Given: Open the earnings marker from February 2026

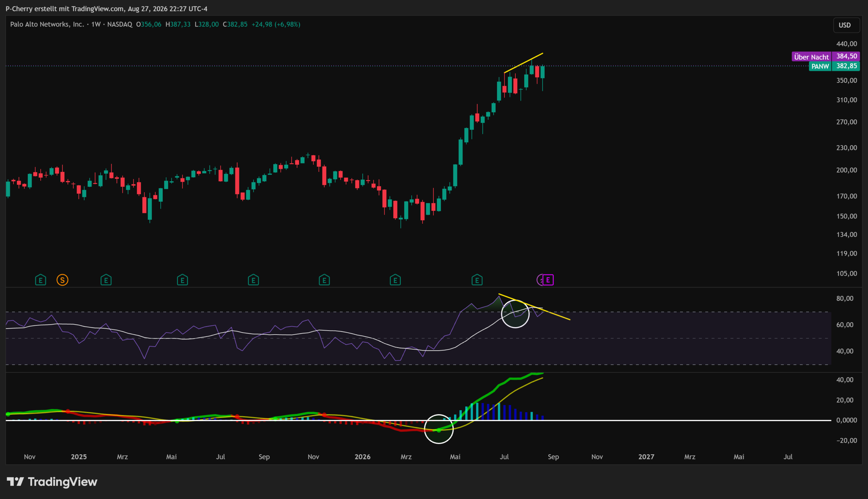Looking at the screenshot, I should pos(395,280).
